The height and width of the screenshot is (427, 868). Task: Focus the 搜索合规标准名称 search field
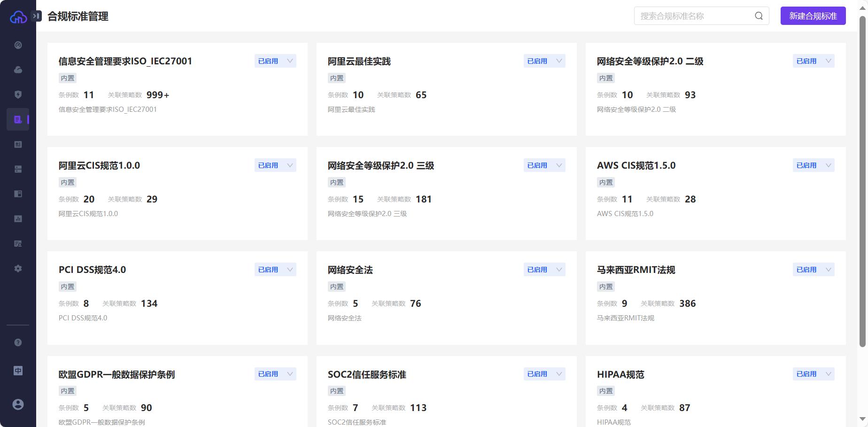(701, 16)
